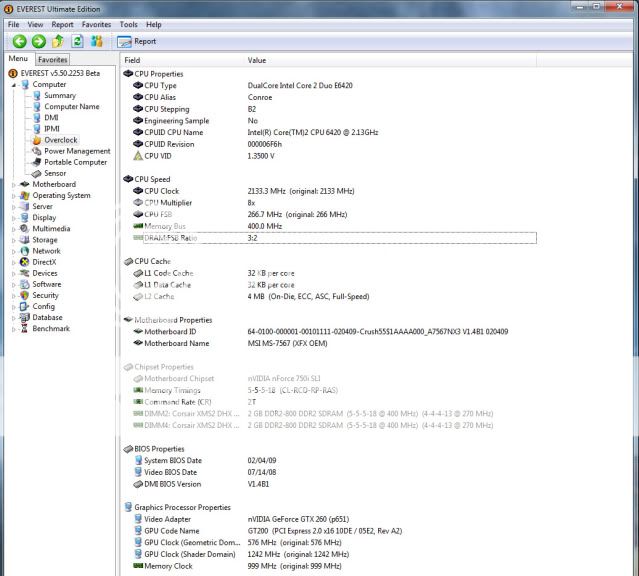The height and width of the screenshot is (576, 639).
Task: Click the Refresh toolbar icon
Action: tap(77, 41)
